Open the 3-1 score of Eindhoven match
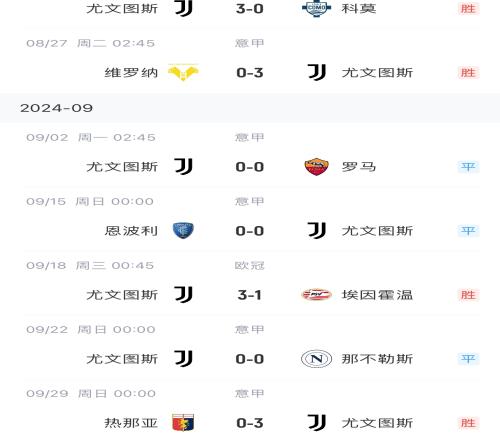The height and width of the screenshot is (440, 500). tap(250, 295)
